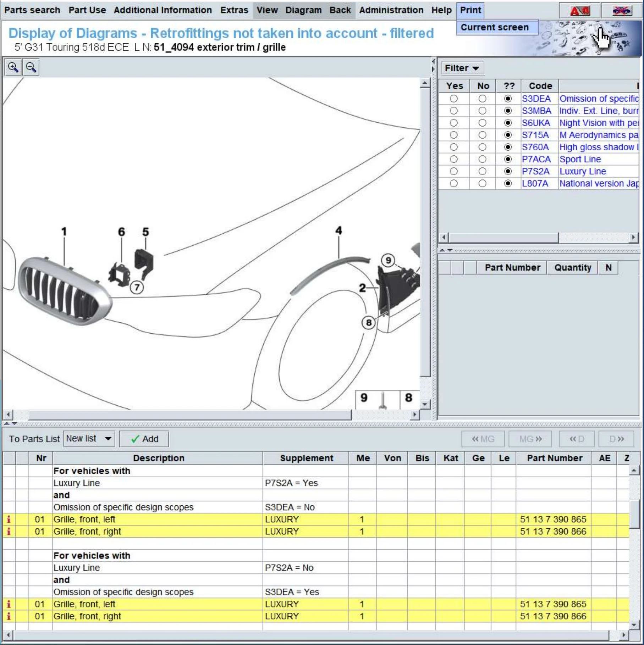Click the previous MG button
This screenshot has height=645, width=644.
click(x=483, y=439)
